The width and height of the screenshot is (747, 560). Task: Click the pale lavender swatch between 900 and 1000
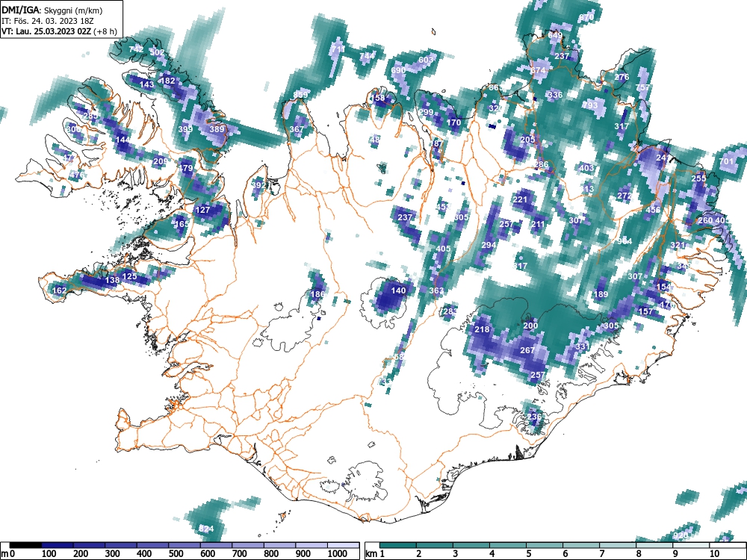tap(311, 545)
